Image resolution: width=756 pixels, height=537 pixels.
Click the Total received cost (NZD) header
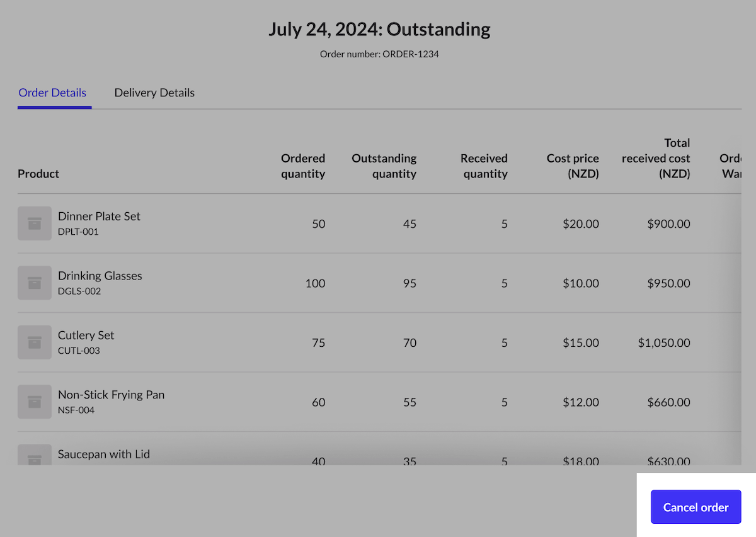pos(656,159)
